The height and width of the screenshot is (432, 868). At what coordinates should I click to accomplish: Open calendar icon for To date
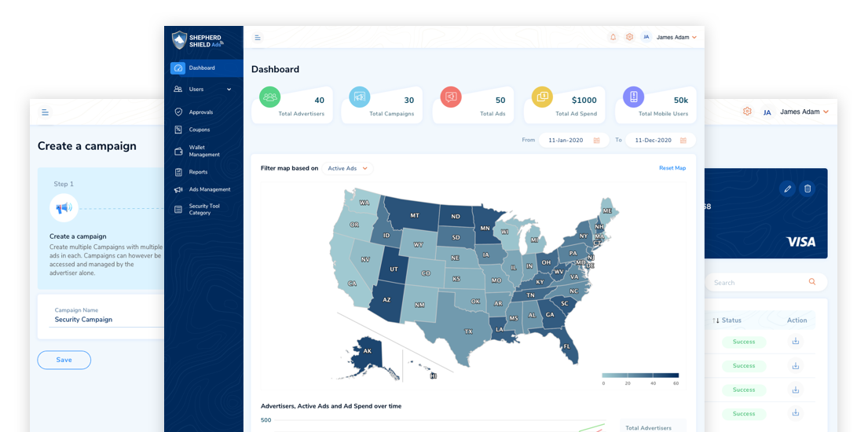(x=683, y=141)
